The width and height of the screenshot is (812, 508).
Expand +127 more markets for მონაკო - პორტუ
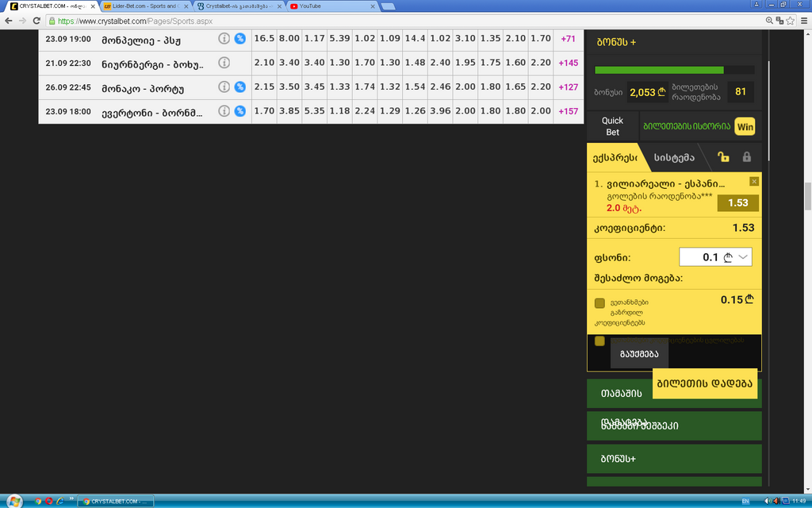coord(568,87)
